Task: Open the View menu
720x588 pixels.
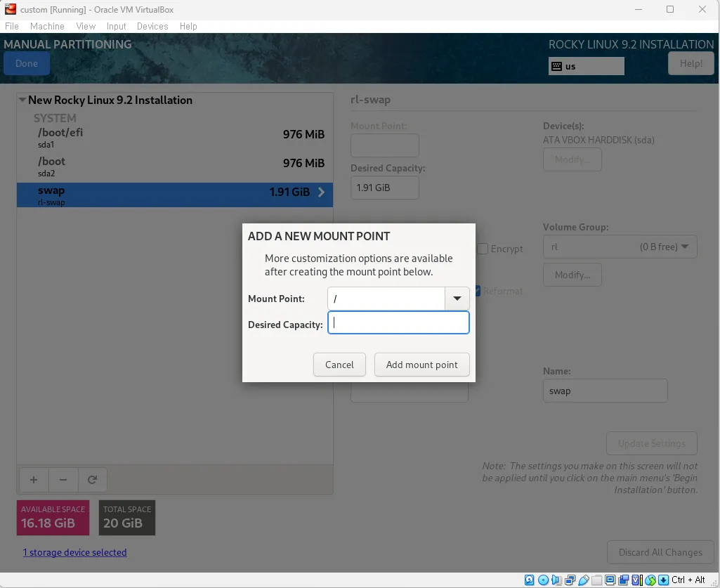Action: (x=86, y=26)
